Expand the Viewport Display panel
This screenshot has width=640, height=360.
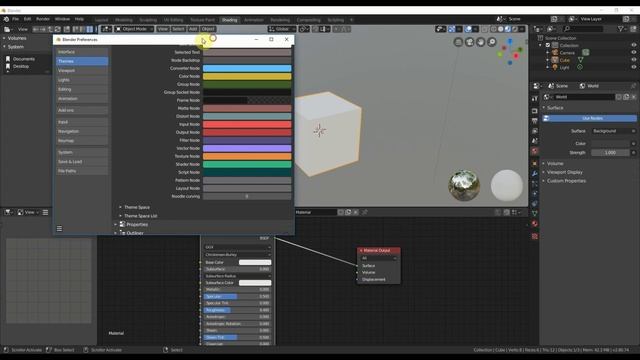[x=564, y=172]
